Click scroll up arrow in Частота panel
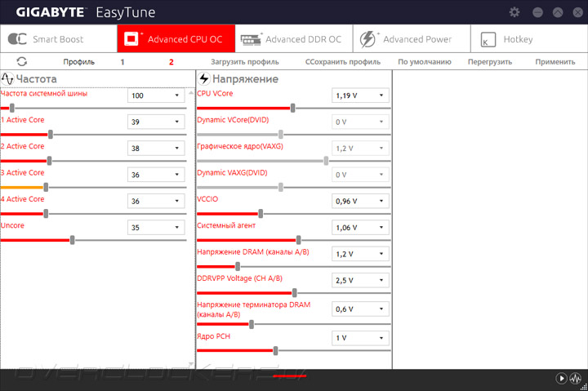Screen dimensions: 588x391 click(191, 92)
